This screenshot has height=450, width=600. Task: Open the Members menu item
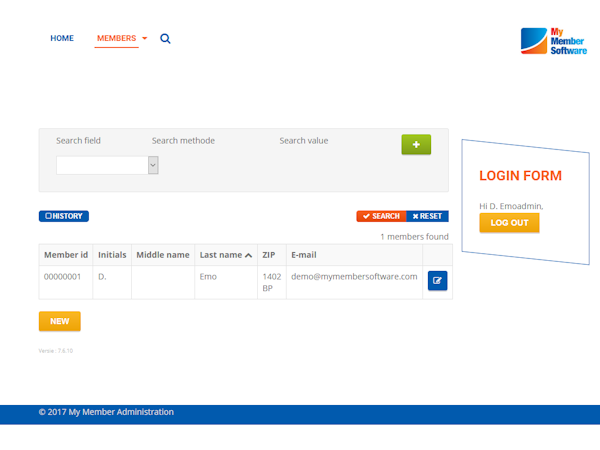pos(116,38)
